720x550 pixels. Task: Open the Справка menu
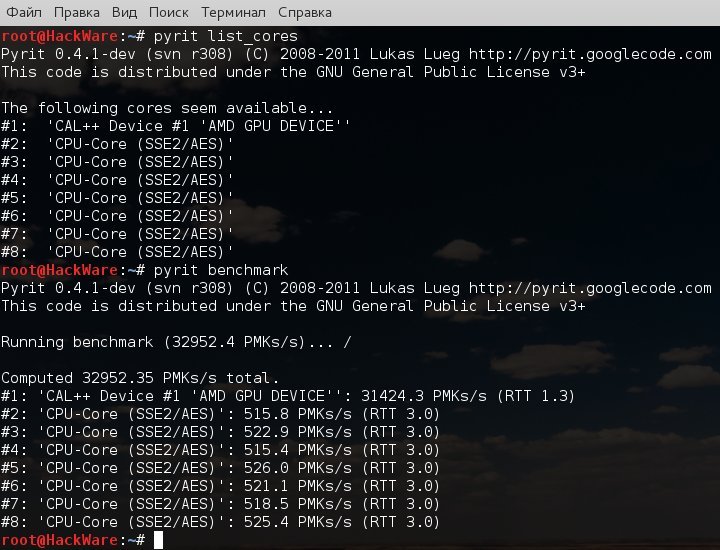[305, 12]
